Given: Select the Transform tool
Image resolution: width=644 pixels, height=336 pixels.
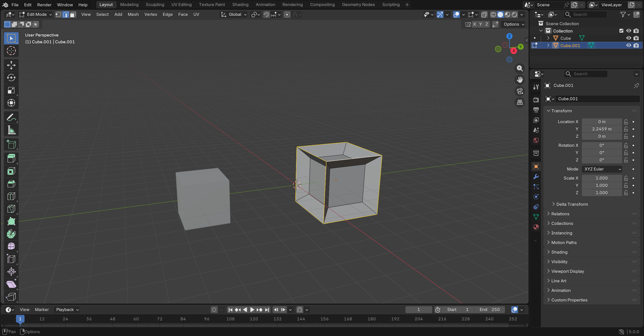Looking at the screenshot, I should click(x=11, y=103).
